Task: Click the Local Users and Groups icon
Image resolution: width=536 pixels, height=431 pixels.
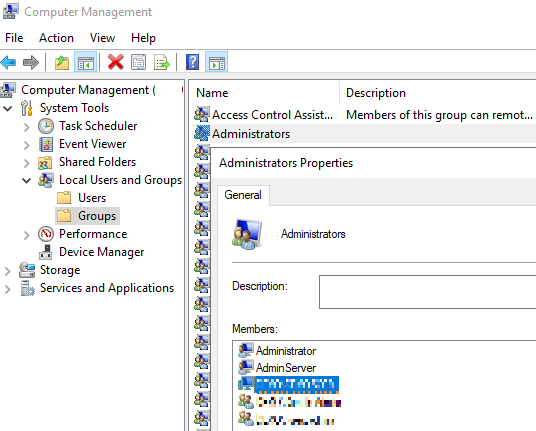Action: coord(46,180)
